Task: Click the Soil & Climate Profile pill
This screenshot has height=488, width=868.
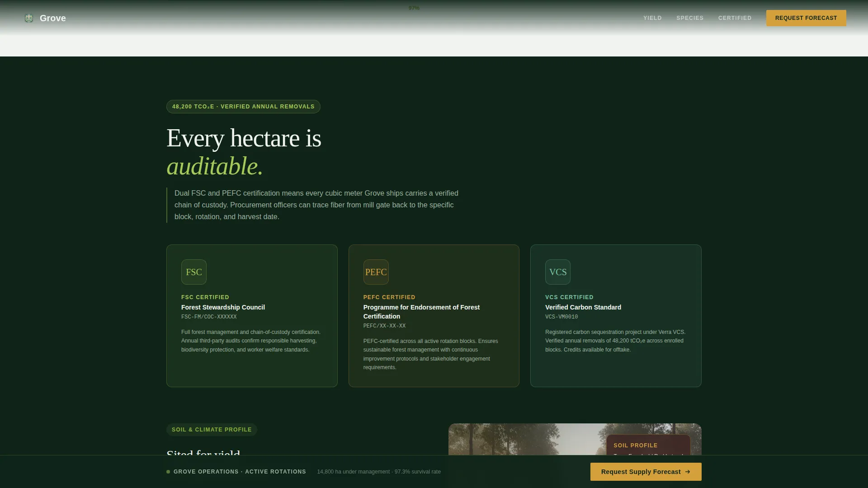Action: (x=212, y=430)
